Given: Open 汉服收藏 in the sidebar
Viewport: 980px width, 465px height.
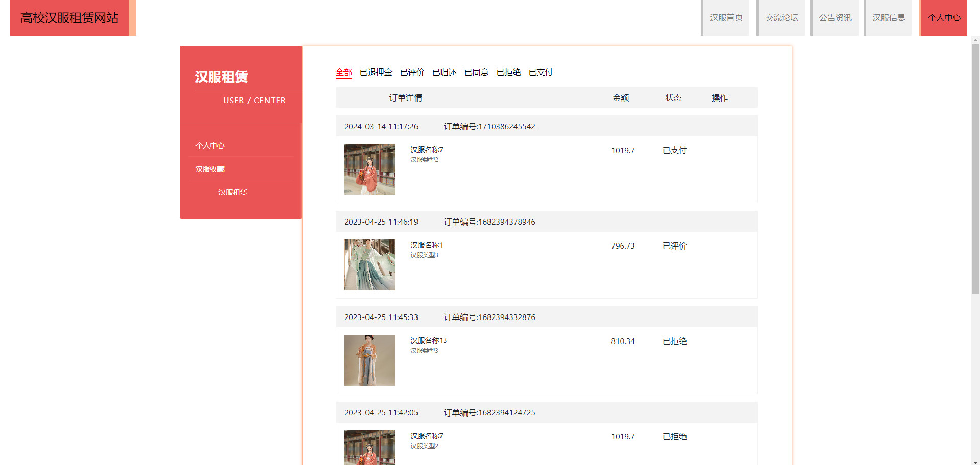Looking at the screenshot, I should pos(210,169).
